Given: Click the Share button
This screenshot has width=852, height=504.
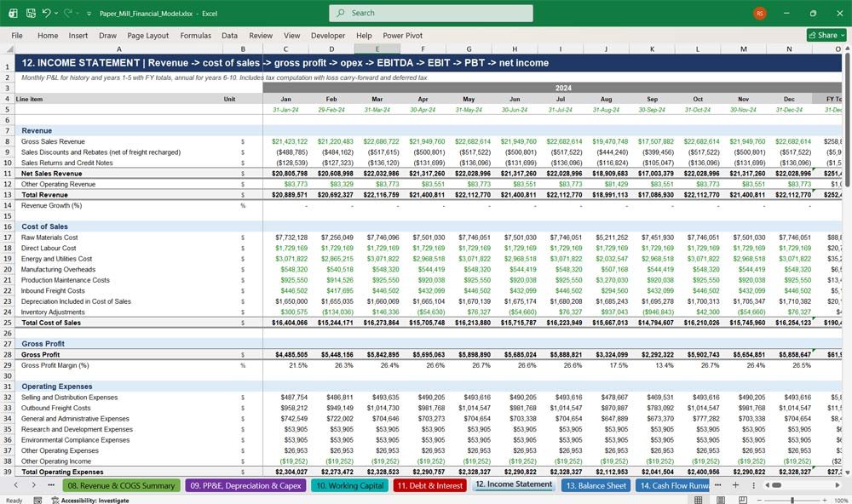Looking at the screenshot, I should [826, 35].
